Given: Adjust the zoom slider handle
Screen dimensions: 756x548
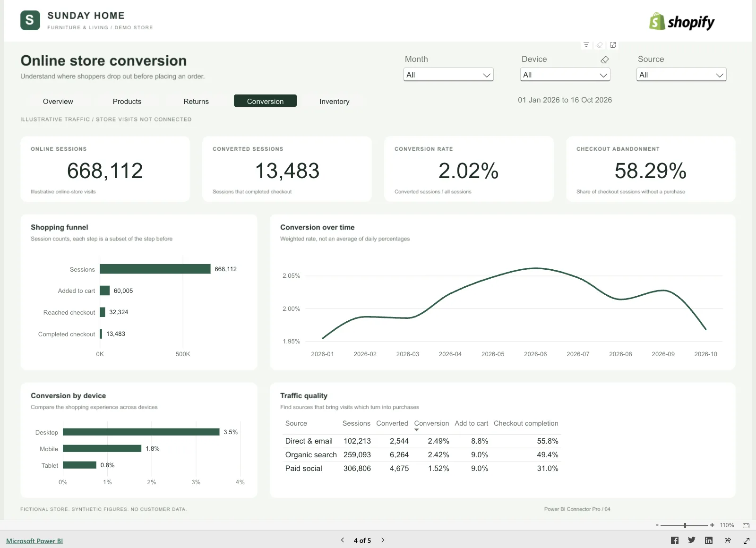Looking at the screenshot, I should tap(685, 525).
